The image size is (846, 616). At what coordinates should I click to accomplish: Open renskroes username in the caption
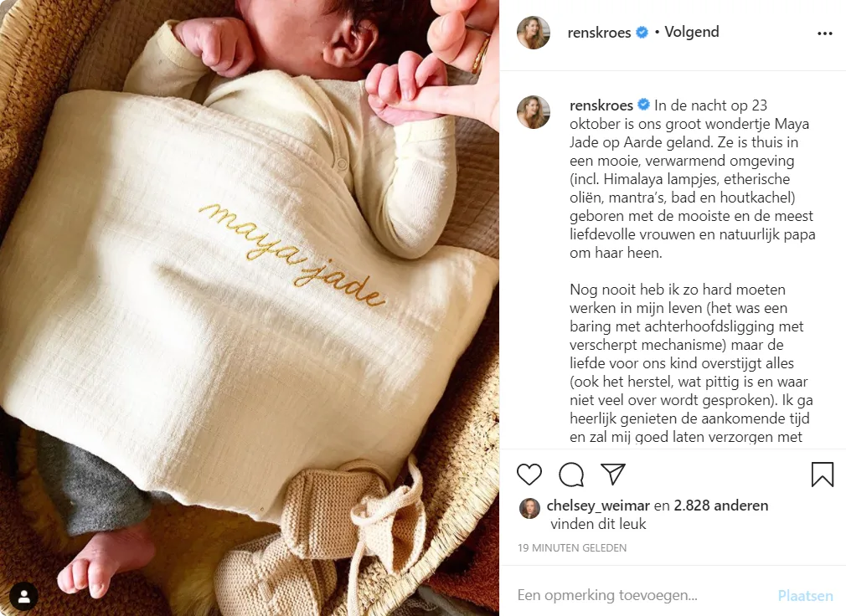point(601,105)
